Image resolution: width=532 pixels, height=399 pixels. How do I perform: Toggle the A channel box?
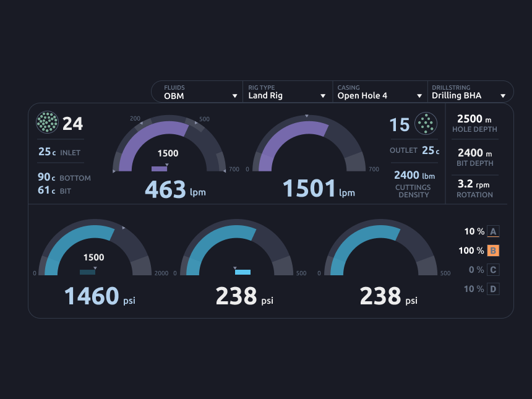click(x=493, y=231)
